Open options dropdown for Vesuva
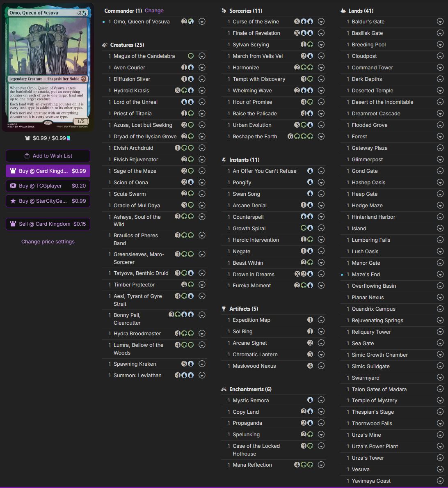Screen dimensions: 448x488 point(440,470)
